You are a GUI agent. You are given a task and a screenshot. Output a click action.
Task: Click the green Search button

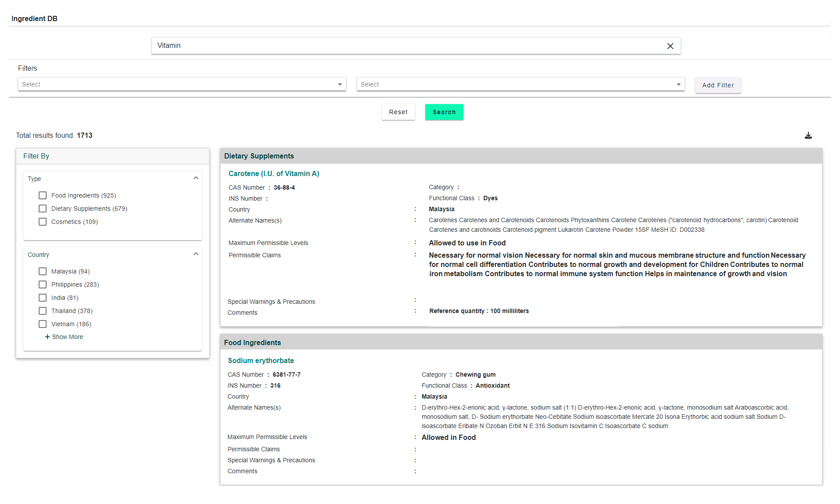[444, 112]
